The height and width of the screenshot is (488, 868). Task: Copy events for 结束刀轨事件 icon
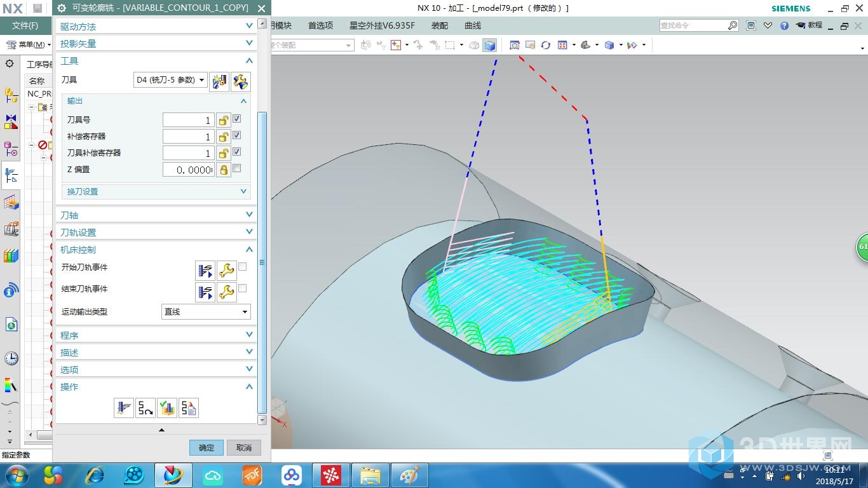tap(205, 292)
